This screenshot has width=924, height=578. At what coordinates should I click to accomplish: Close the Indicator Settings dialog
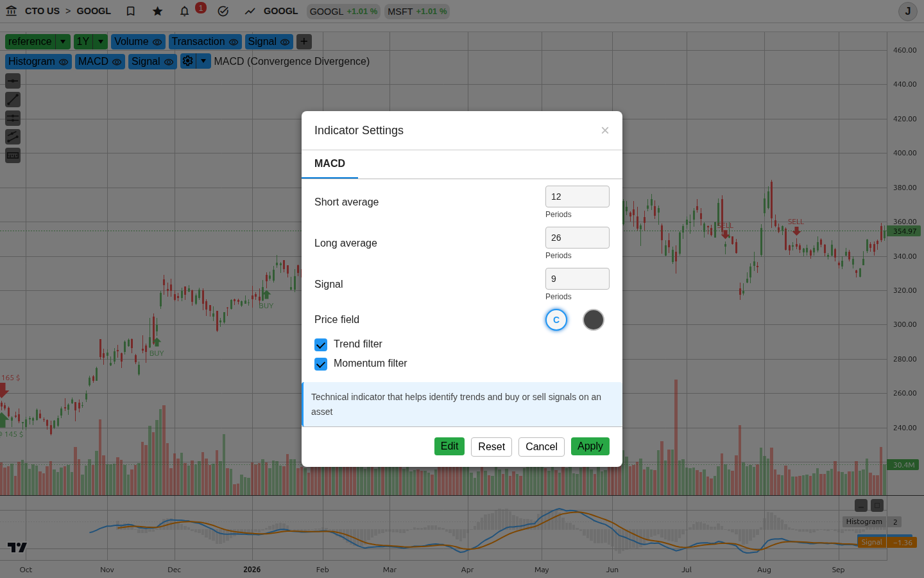[x=605, y=130]
